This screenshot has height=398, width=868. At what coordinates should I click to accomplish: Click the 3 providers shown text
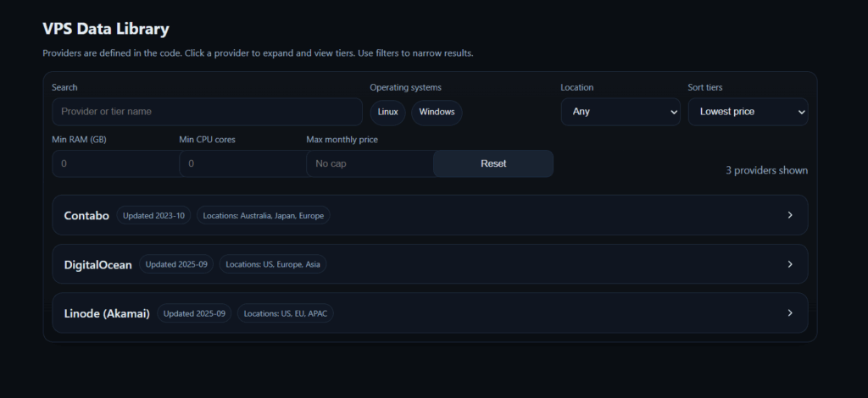pyautogui.click(x=766, y=170)
